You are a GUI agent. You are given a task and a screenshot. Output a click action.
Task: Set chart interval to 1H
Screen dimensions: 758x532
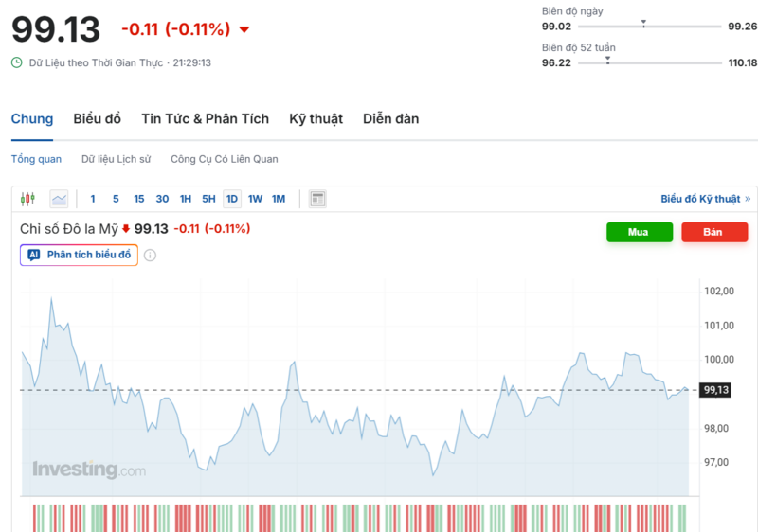[186, 199]
